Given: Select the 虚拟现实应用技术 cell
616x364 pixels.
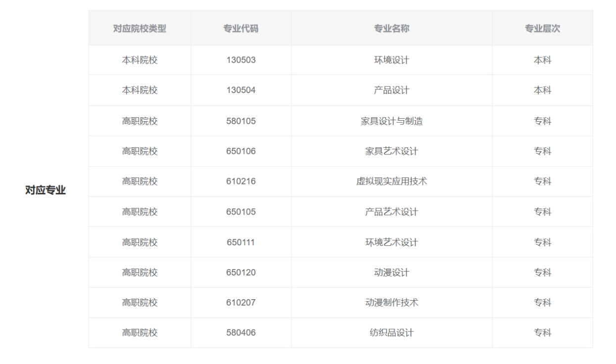Looking at the screenshot, I should point(391,182).
